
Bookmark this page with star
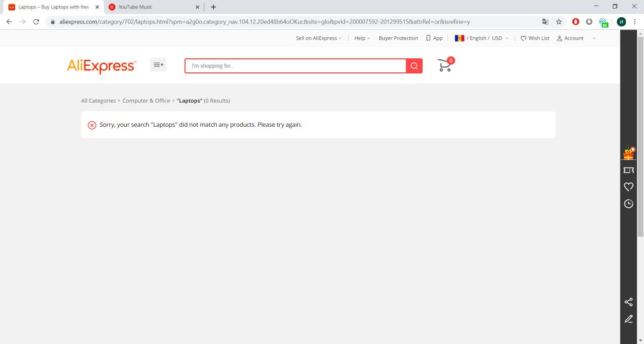point(559,22)
